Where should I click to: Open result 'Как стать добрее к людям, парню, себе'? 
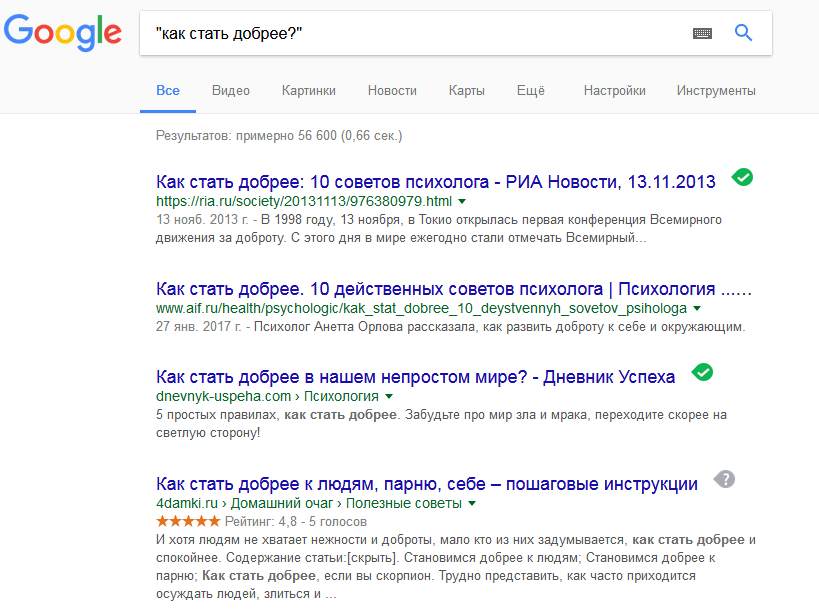pyautogui.click(x=427, y=483)
